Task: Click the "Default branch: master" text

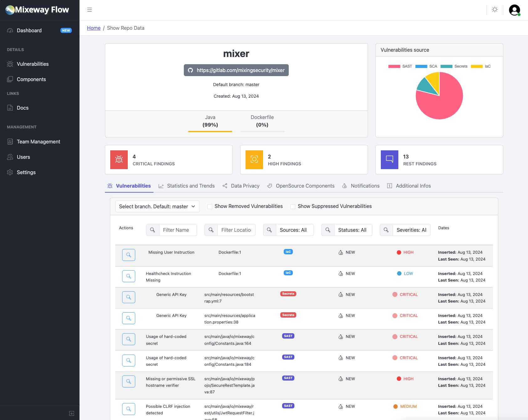Action: click(236, 85)
